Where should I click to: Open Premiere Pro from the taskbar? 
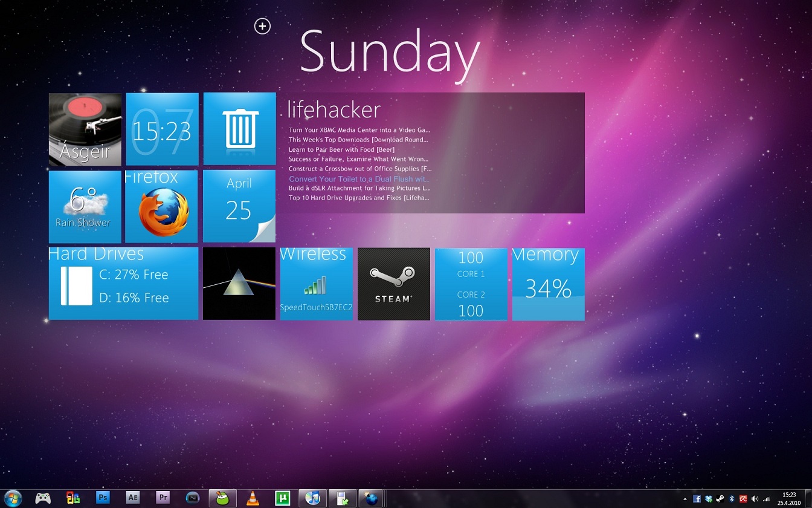click(162, 498)
